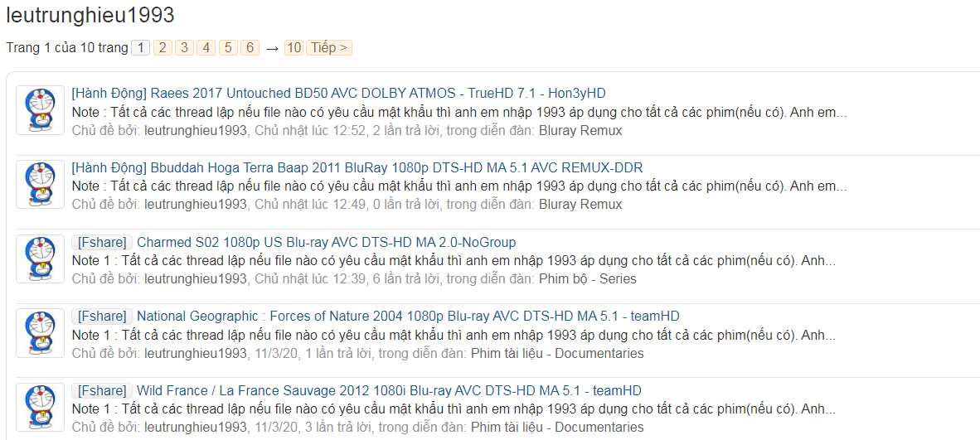Click 'Chủ nhật lúc 12:39' timestamp

[310, 278]
